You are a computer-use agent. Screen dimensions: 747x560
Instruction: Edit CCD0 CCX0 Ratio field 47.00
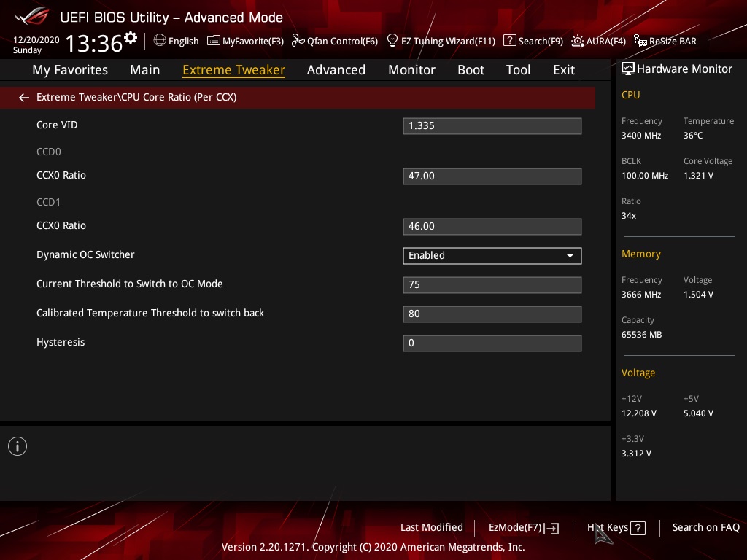pyautogui.click(x=492, y=176)
